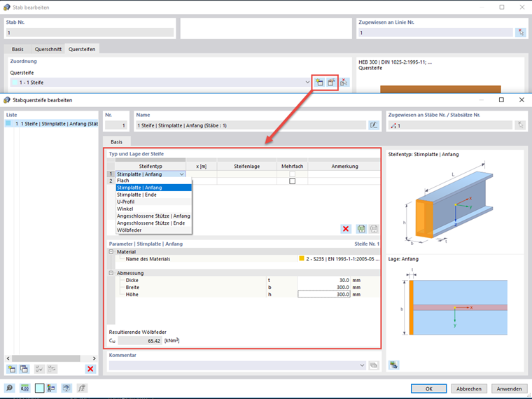
Task: Click the Dicke value field 30.0
Action: point(323,280)
